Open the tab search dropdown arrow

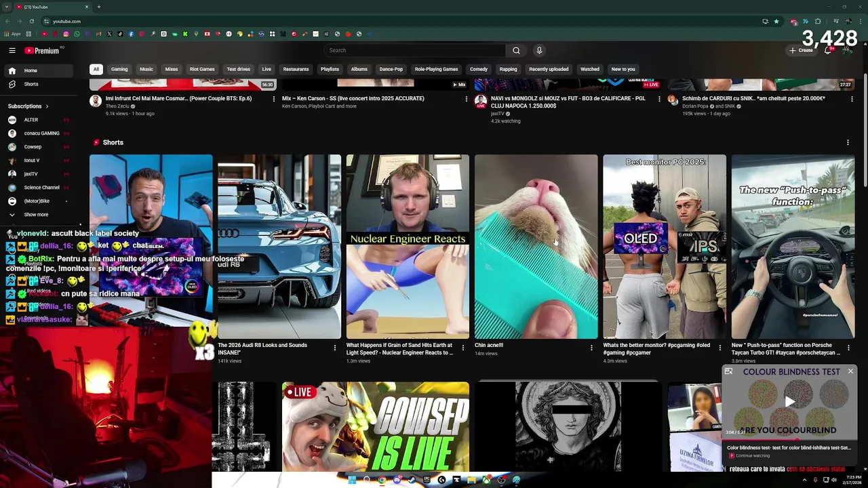(x=7, y=7)
